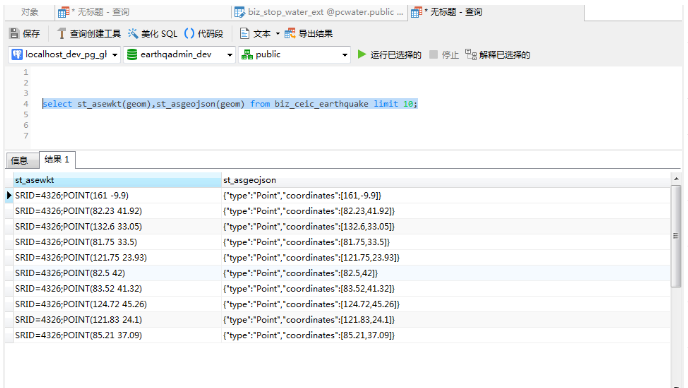Select cell SRID=4326;POINT(132.6 33.05)
The image size is (688, 388).
pos(118,226)
